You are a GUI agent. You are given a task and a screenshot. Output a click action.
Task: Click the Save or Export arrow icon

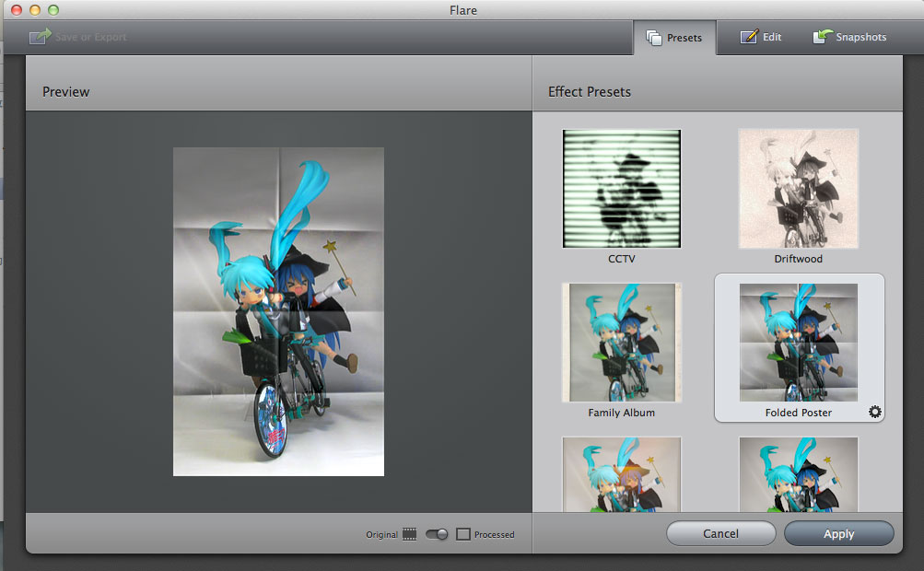(40, 37)
